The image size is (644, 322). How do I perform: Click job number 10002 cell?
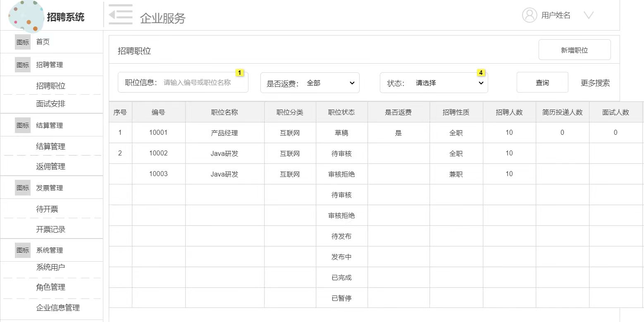[158, 153]
